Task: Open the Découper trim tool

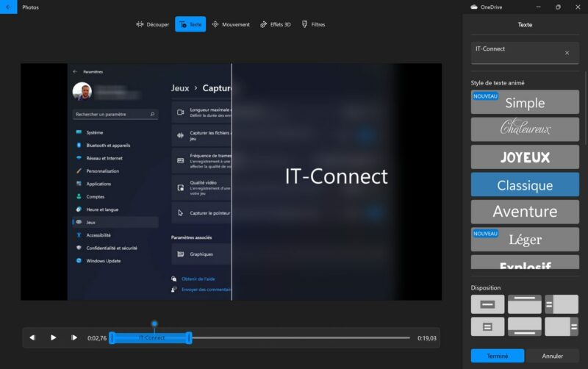Action: (153, 24)
